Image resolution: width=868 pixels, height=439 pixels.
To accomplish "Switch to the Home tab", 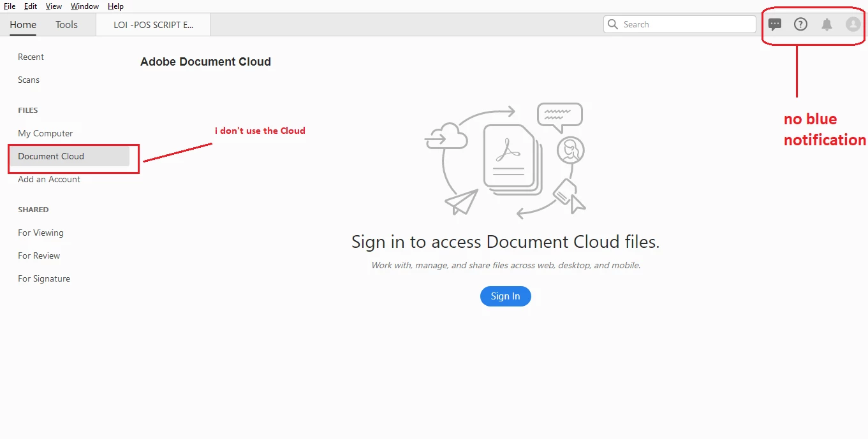I will coord(23,25).
